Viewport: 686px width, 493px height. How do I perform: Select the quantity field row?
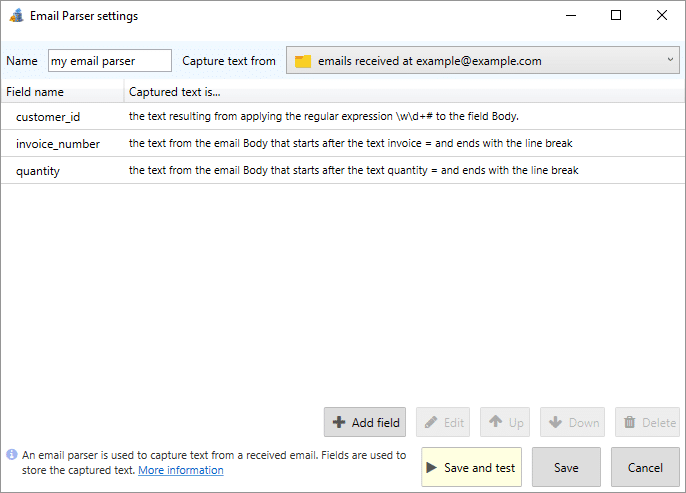(343, 171)
